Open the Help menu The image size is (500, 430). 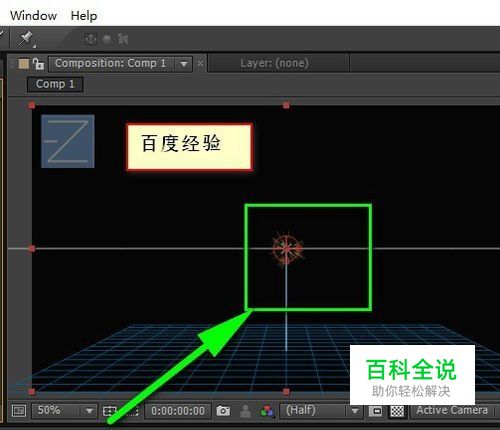coord(84,16)
